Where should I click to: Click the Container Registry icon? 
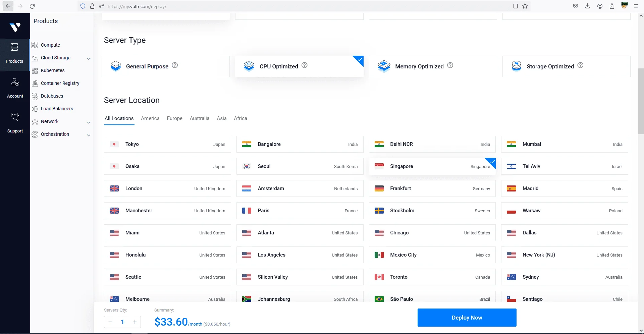[35, 83]
